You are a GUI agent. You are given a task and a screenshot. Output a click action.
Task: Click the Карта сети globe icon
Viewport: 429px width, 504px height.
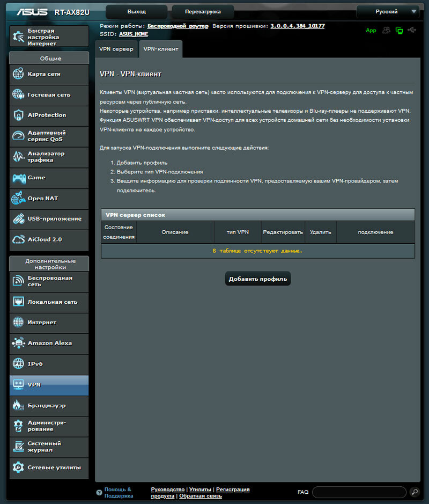(x=18, y=74)
